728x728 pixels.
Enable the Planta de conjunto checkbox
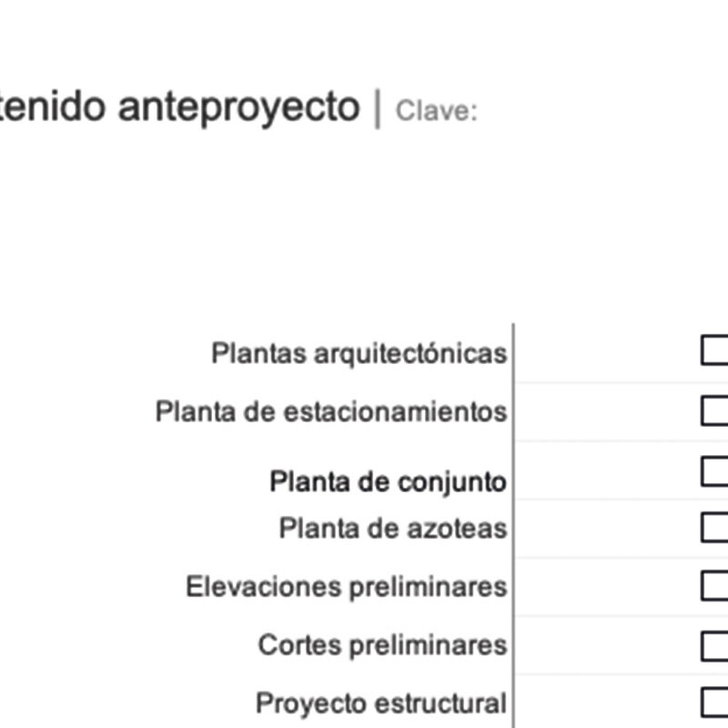[x=715, y=471]
